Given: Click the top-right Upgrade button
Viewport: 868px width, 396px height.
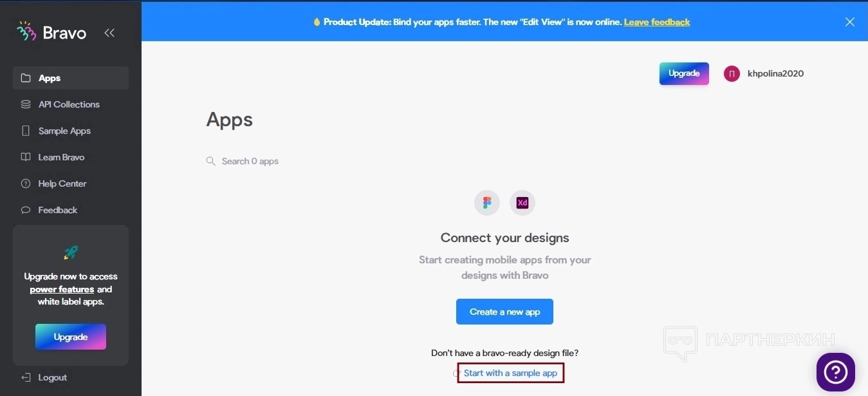Looking at the screenshot, I should (x=684, y=73).
